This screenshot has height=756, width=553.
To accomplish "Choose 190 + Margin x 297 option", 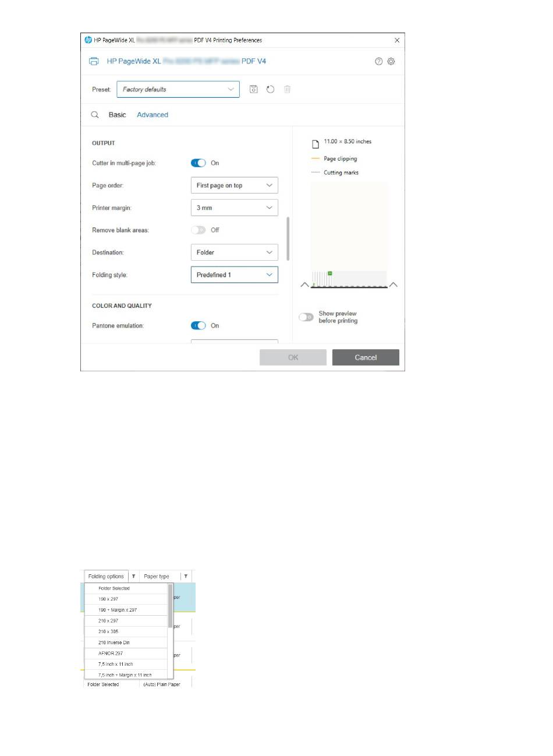I will [x=126, y=610].
